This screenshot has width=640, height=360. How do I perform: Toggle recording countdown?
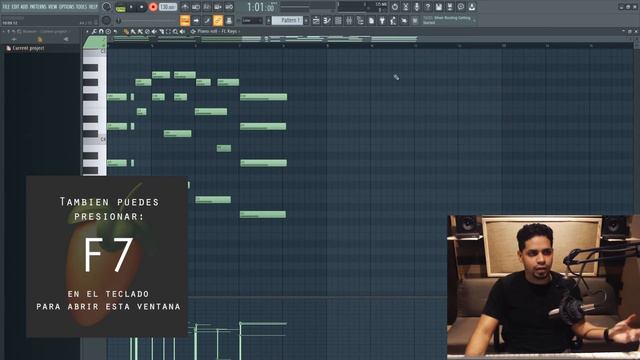207,7
